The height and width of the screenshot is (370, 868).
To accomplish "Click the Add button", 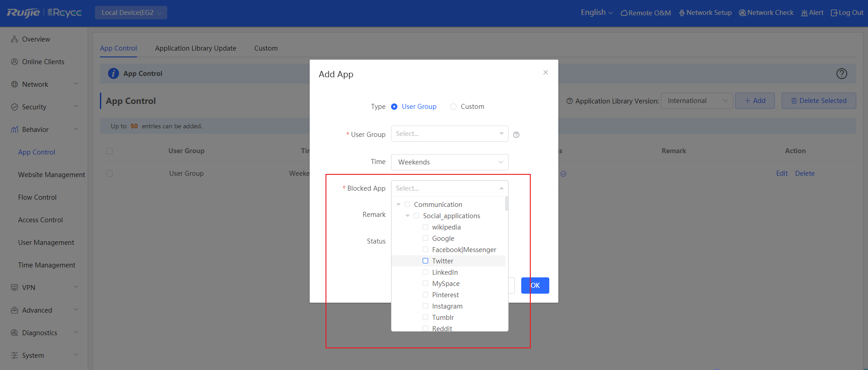I will pos(755,101).
